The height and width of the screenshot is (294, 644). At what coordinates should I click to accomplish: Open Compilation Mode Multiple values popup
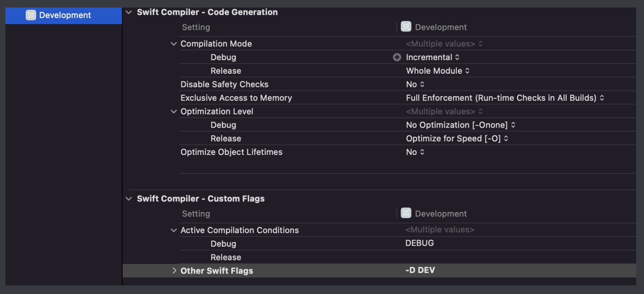click(444, 44)
